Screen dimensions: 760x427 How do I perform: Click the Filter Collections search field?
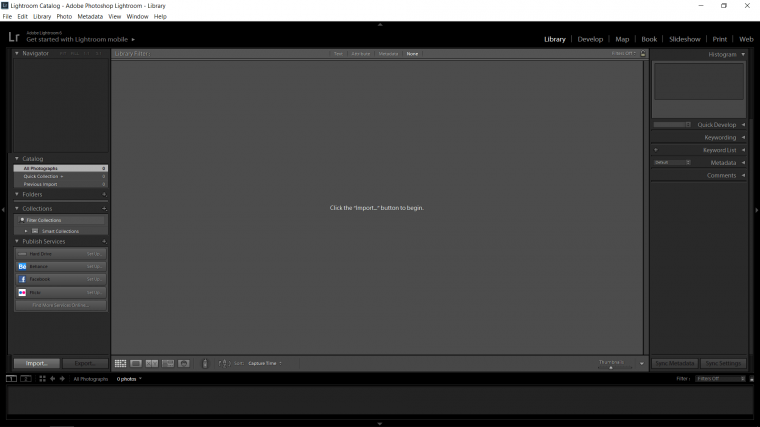click(x=61, y=220)
